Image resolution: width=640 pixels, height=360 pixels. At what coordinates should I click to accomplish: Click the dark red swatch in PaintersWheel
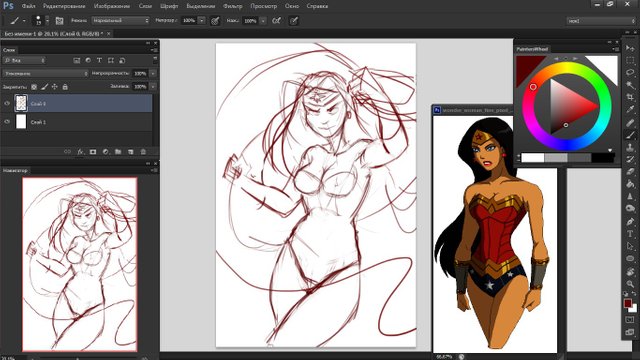pyautogui.click(x=527, y=66)
